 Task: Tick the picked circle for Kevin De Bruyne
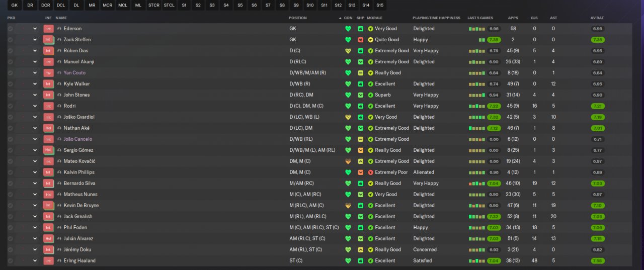tap(10, 206)
